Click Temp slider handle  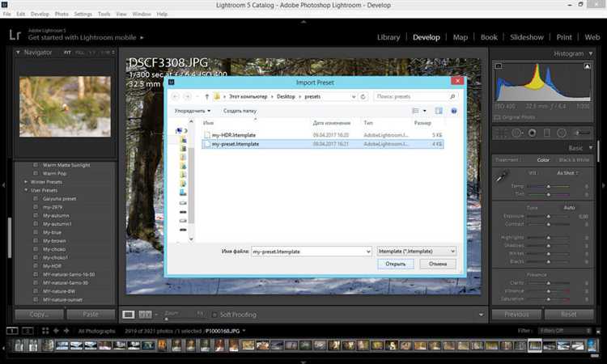tap(548, 186)
